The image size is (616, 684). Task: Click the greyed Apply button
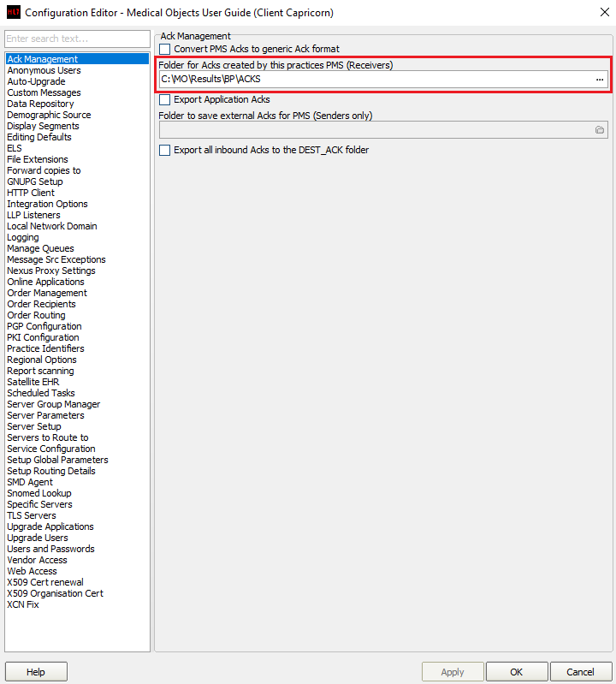[x=453, y=672]
